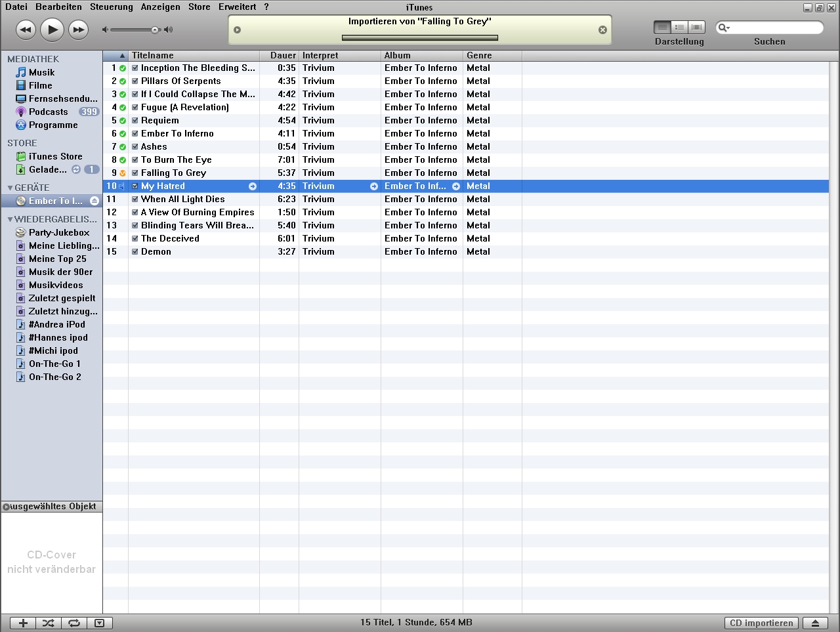
Task: Toggle the status display arrow icon
Action: point(238,30)
